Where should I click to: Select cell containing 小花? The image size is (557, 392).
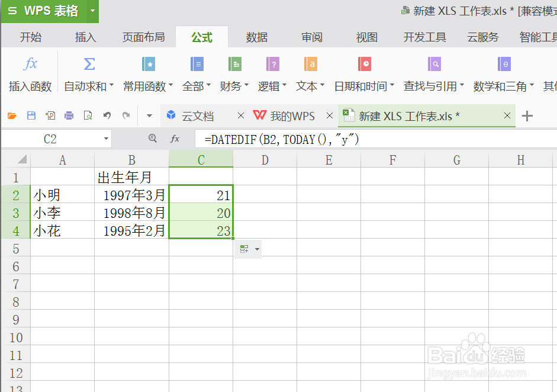[x=63, y=230]
